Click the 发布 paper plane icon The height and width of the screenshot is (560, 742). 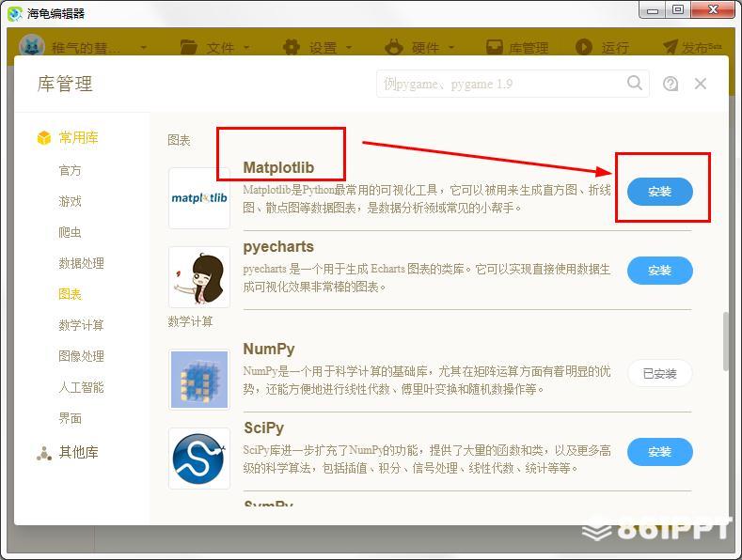671,47
